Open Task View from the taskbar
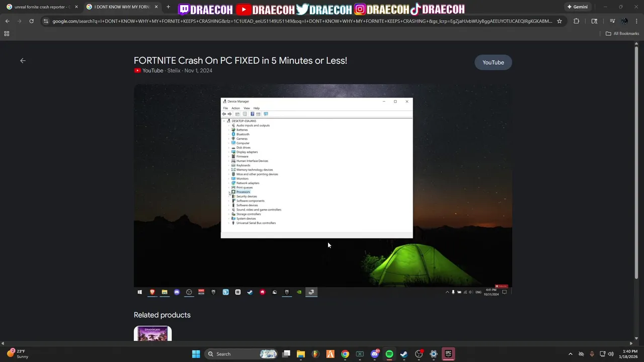Viewport: 644px width, 362px height. pos(286,354)
